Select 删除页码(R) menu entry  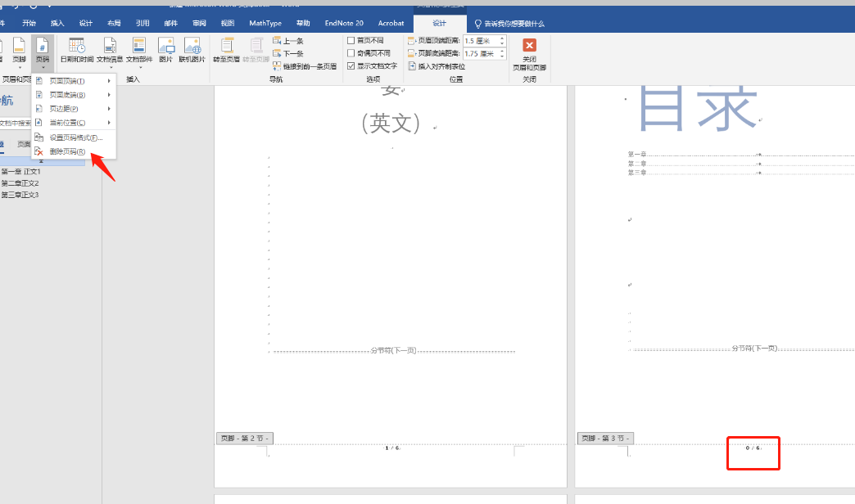coord(74,151)
